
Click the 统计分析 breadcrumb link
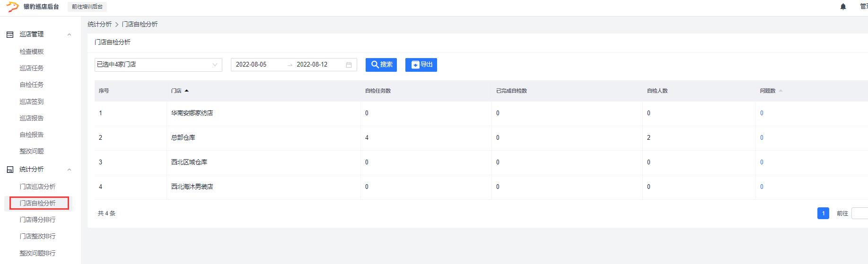coord(99,24)
